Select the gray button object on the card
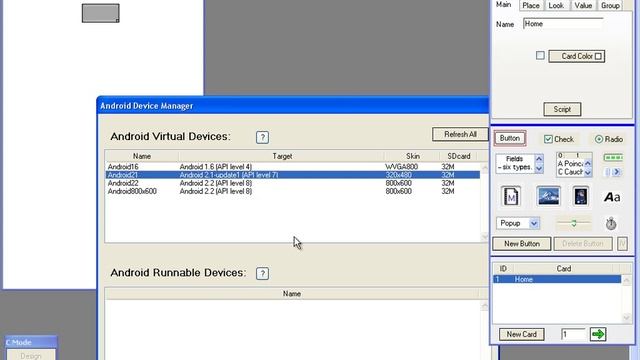 [100, 13]
